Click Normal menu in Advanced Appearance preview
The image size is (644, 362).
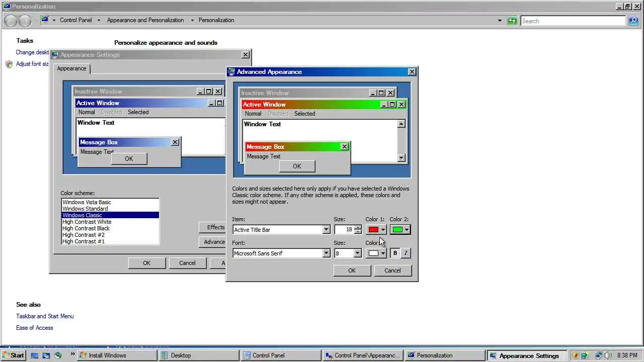pos(253,114)
